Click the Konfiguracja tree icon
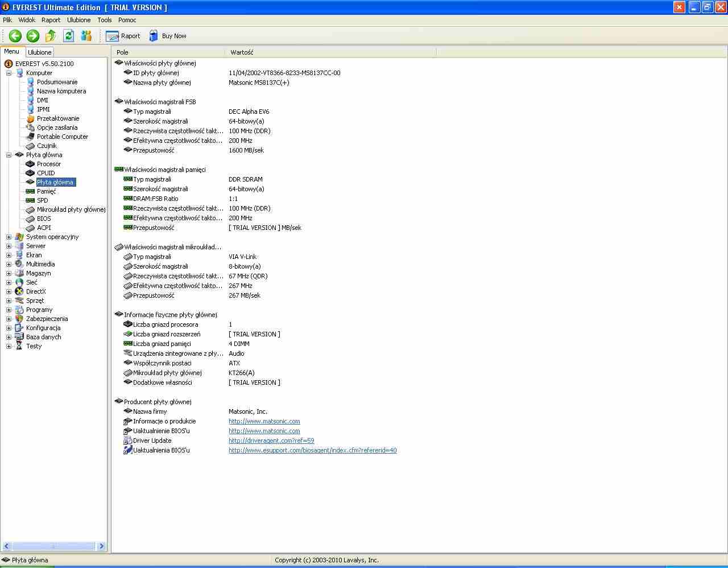The height and width of the screenshot is (568, 728). 19,328
